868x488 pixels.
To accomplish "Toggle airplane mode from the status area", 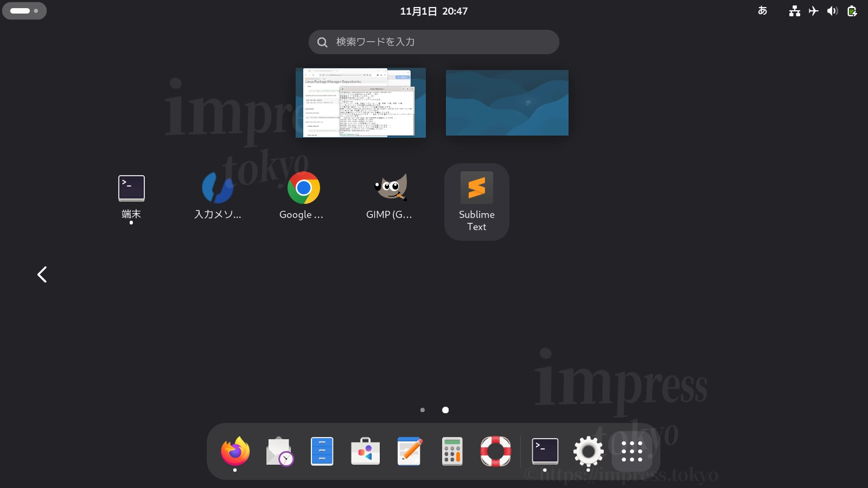I will point(813,10).
